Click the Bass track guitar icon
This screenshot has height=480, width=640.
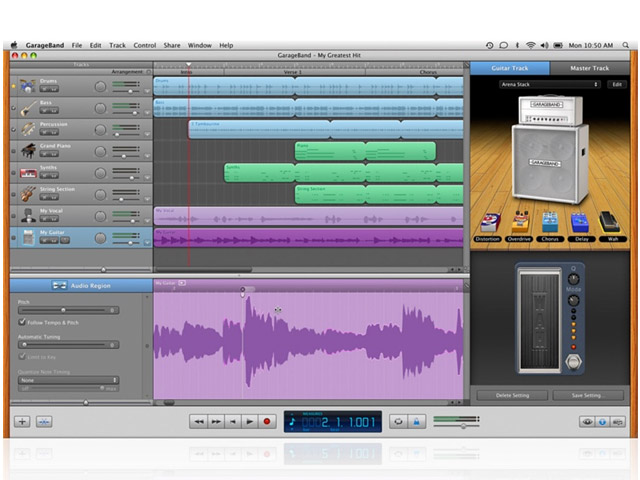[28, 108]
